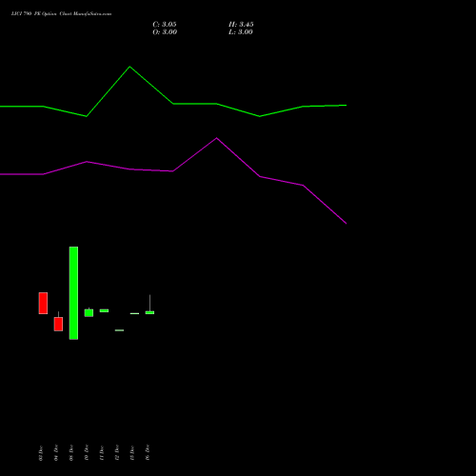Click the C: 3.05 close value

click(x=165, y=25)
